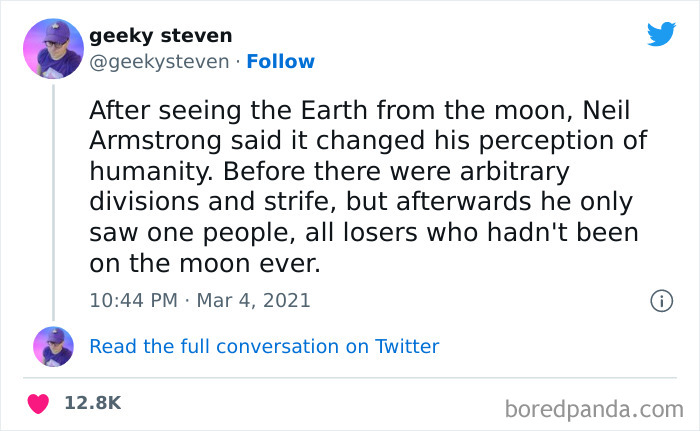Open the @geekysteven handle link
Viewport: 700px width, 431px height.
[x=159, y=62]
